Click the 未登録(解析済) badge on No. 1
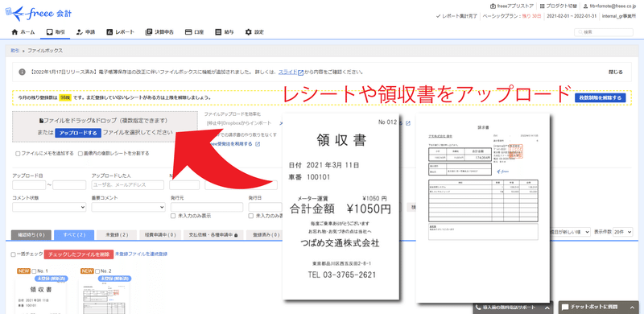The width and height of the screenshot is (644, 314). [x=52, y=279]
